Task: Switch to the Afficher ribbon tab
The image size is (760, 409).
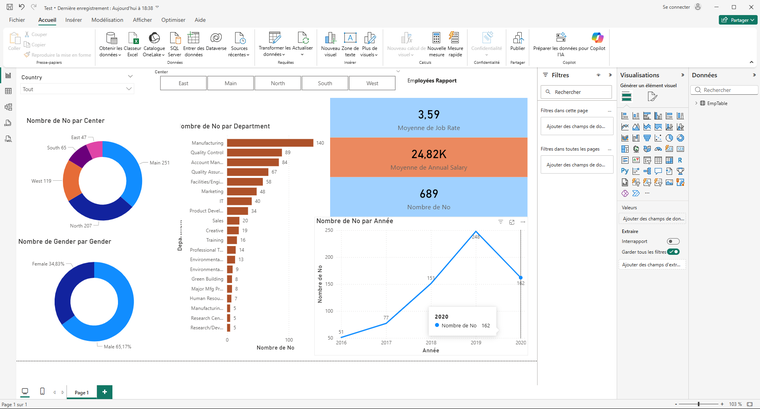Action: pos(143,19)
